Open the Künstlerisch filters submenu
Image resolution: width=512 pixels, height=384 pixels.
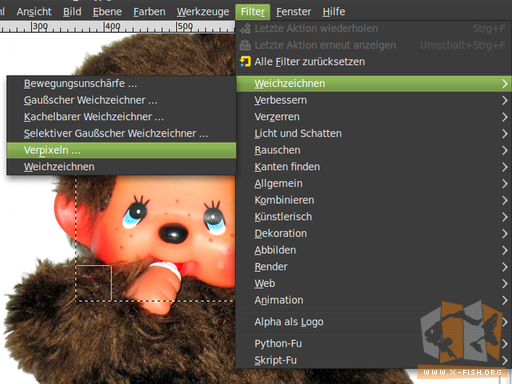pyautogui.click(x=374, y=217)
